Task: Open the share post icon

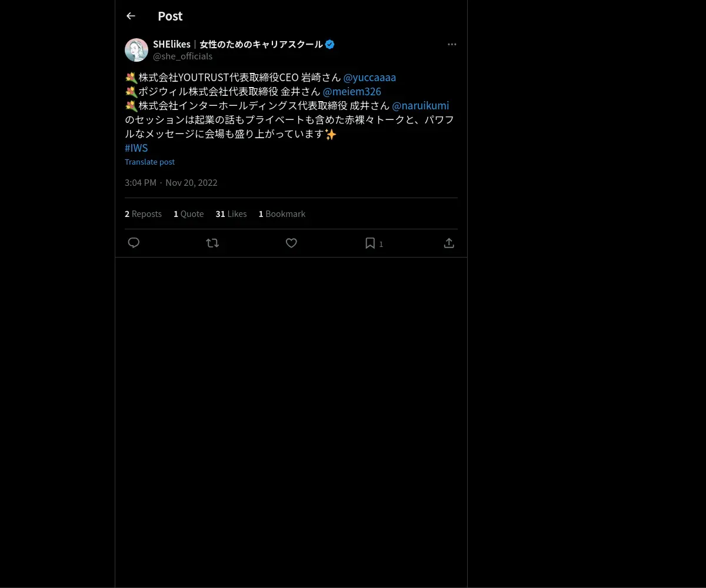Action: (449, 243)
